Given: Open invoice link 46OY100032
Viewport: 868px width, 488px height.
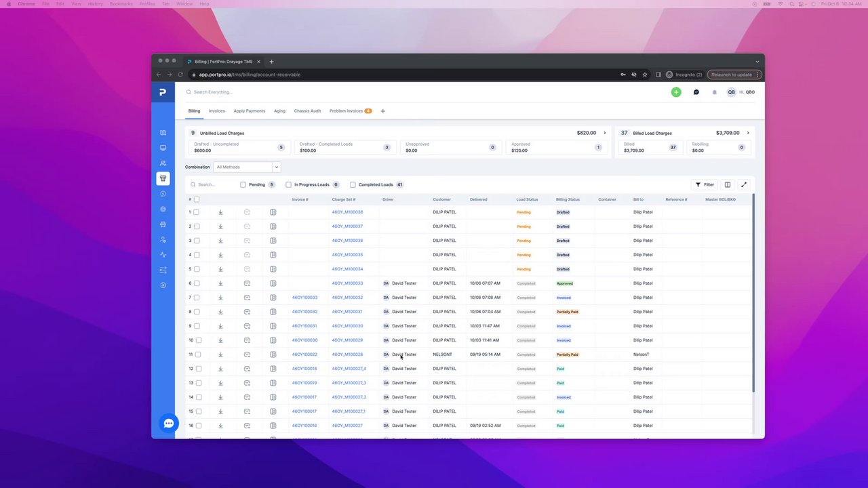Looking at the screenshot, I should (x=304, y=312).
